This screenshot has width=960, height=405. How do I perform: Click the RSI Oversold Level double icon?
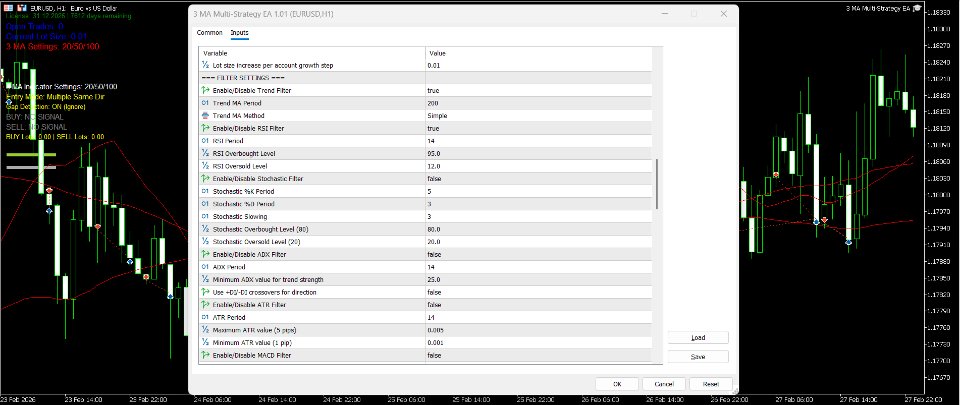(205, 166)
